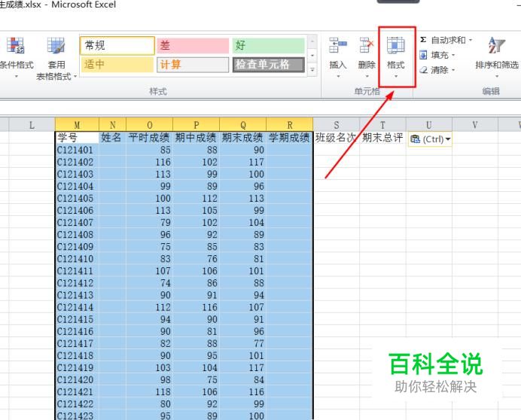Viewport: 521px width, 420px height.
Task: Select column T header
Action: (382, 125)
